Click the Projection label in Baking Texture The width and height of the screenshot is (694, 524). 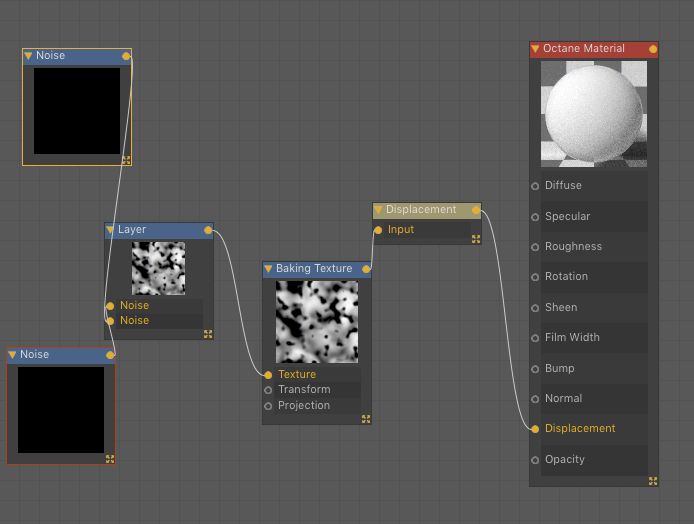pyautogui.click(x=304, y=406)
